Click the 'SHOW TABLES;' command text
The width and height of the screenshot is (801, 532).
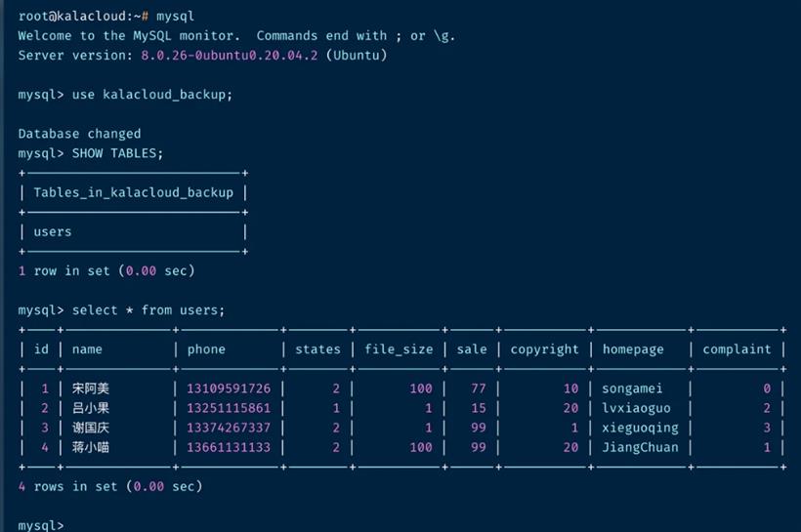(117, 153)
